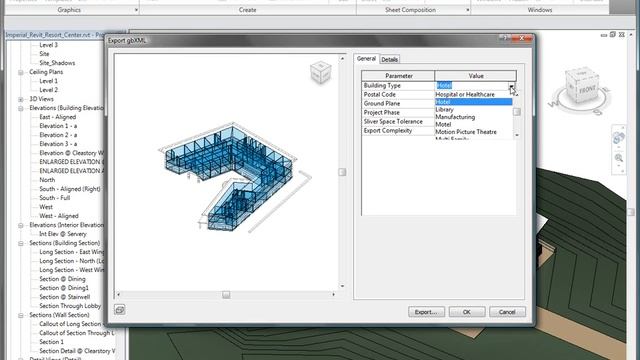
Task: Open the steering wheel navigation tool
Action: click(x=618, y=138)
